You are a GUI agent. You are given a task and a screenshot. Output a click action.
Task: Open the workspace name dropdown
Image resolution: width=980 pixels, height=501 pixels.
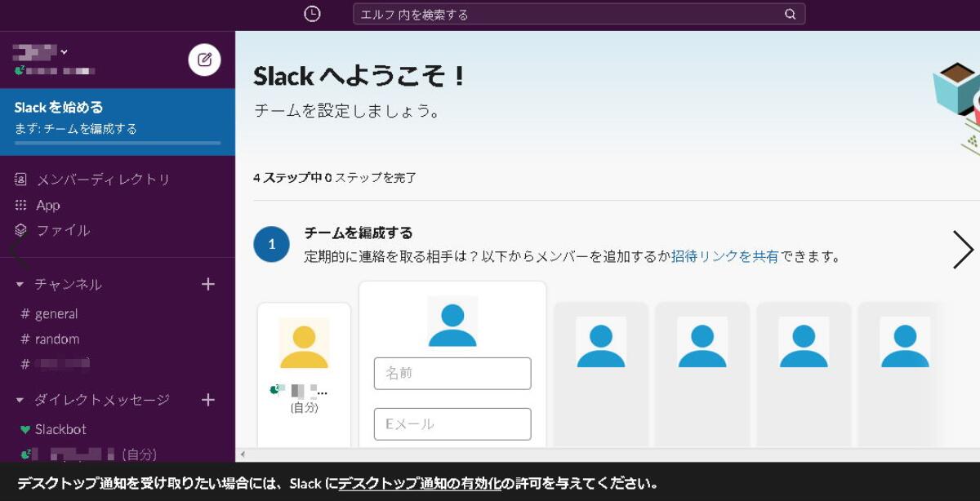click(40, 52)
